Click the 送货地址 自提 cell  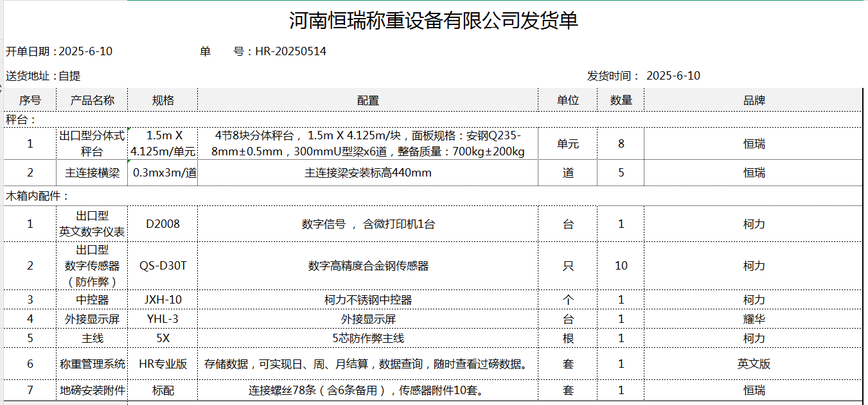click(x=43, y=76)
